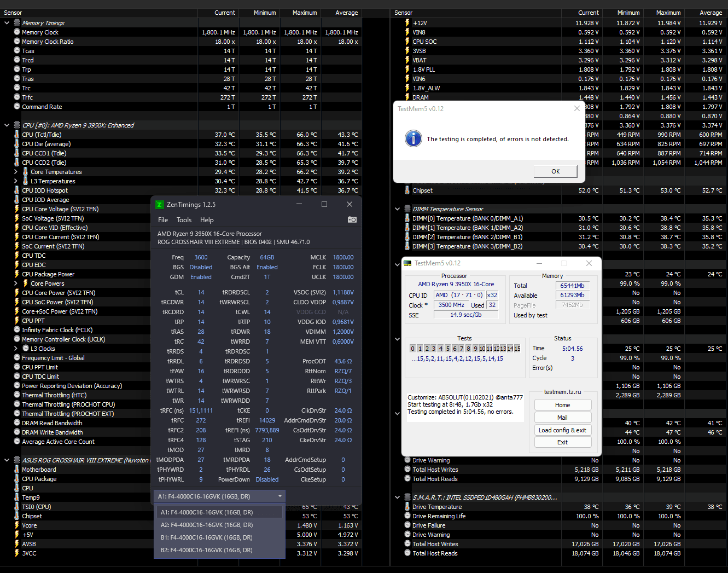
Task: Select A2: F4-4000C16-16GVK in the dropdown list
Action: click(x=219, y=525)
